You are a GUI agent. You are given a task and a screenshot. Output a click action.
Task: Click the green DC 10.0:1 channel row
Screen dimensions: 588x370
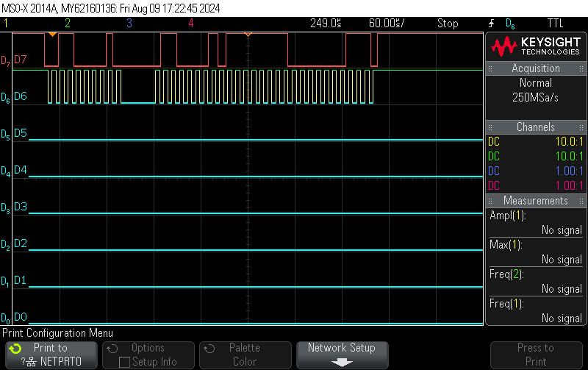click(x=536, y=156)
